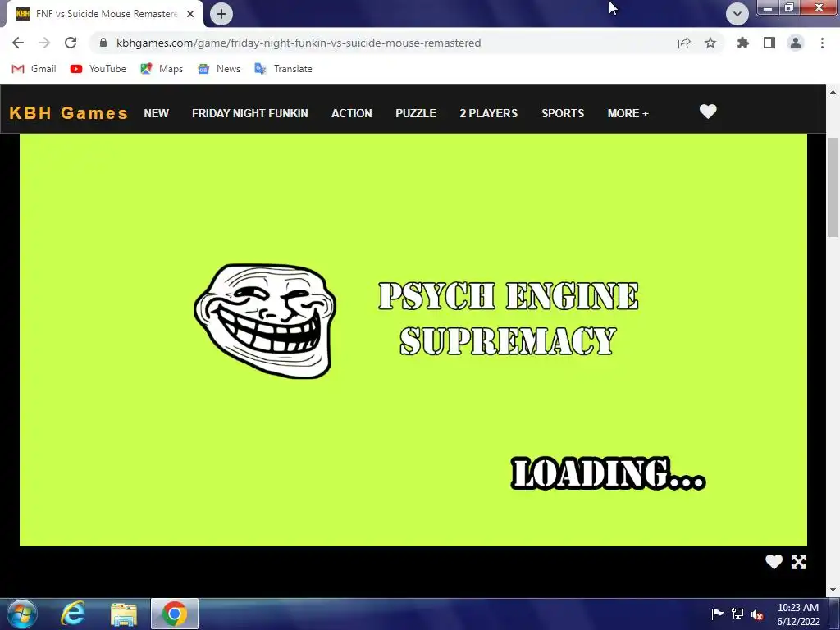The height and width of the screenshot is (630, 840).
Task: Select the FNF vs Suicide Mouse Remastered tab
Action: point(104,14)
